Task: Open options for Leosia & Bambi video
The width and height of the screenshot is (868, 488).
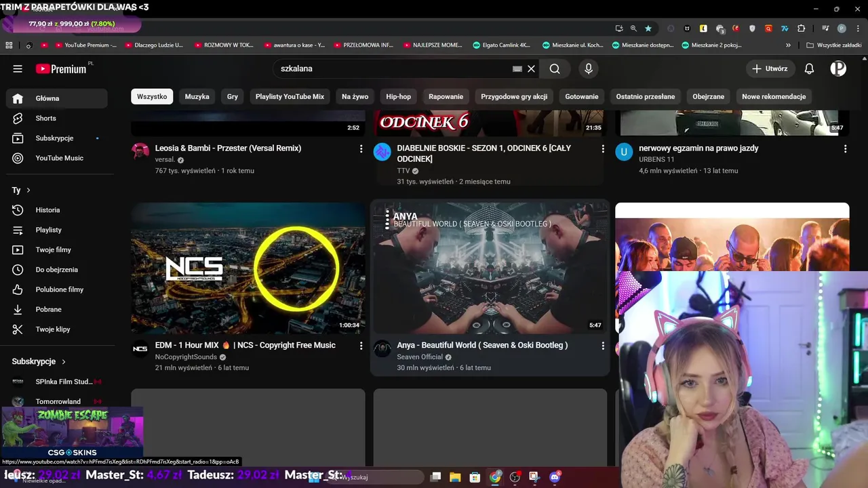Action: point(361,148)
